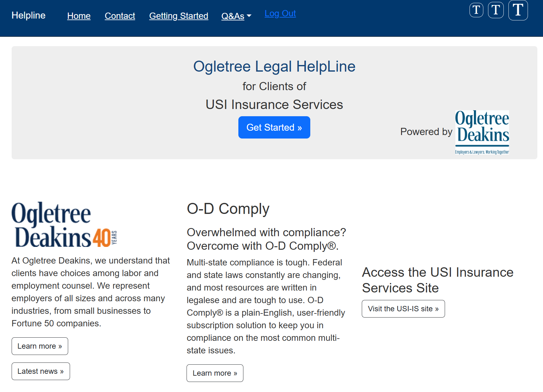Click the O-D Comply heading
Viewport: 543px width, 392px height.
click(228, 209)
